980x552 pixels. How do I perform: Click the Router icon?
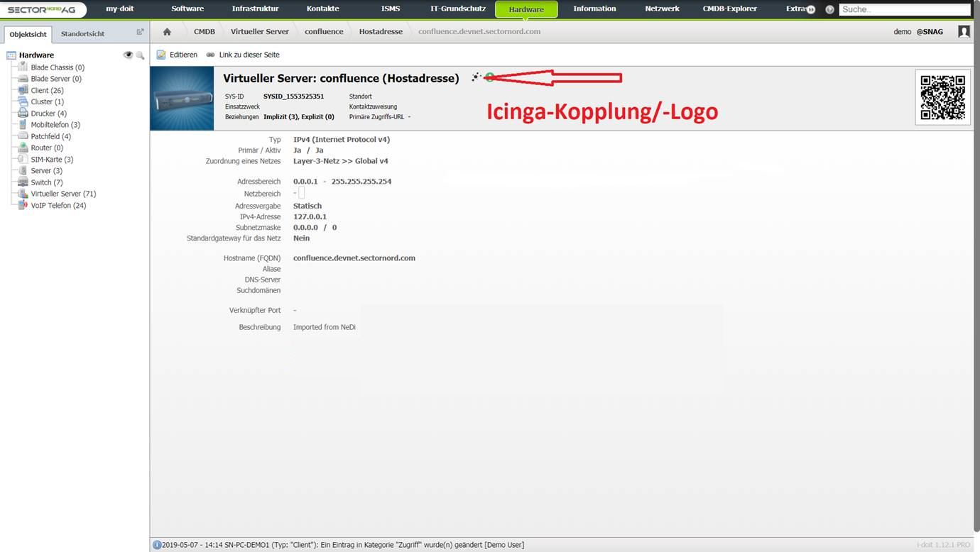(23, 148)
